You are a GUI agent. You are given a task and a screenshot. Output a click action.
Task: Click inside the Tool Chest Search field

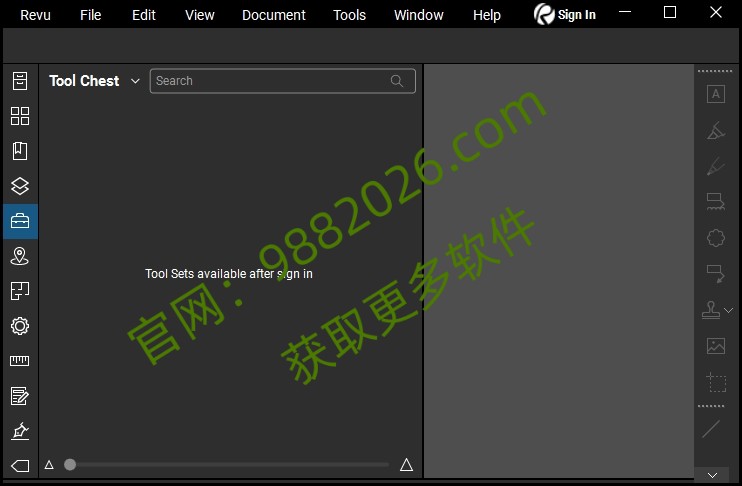pyautogui.click(x=283, y=81)
